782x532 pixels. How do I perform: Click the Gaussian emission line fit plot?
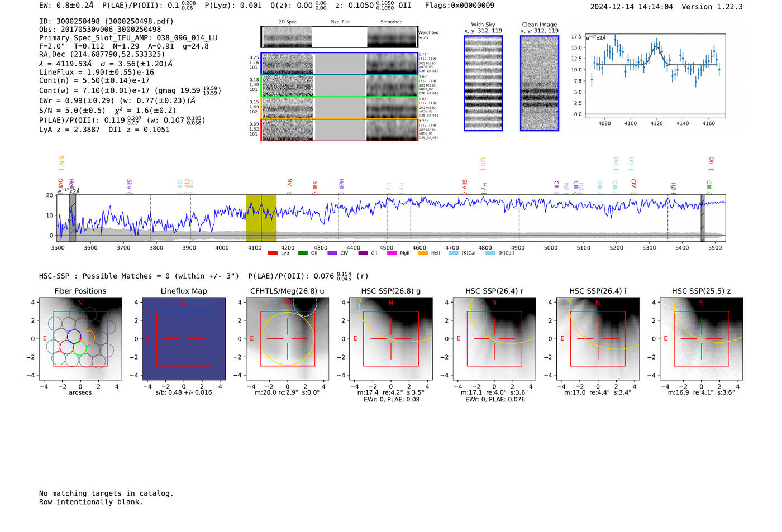click(655, 76)
